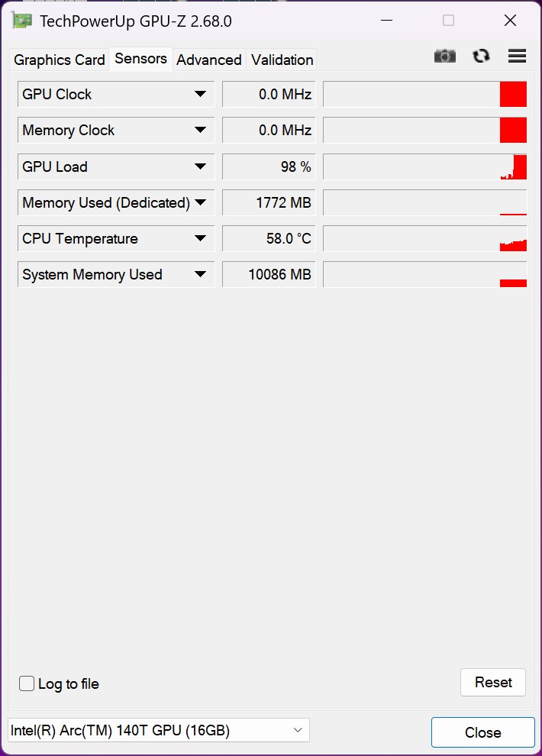The width and height of the screenshot is (542, 756).
Task: Switch to the Graphics Card tab
Action: click(60, 60)
